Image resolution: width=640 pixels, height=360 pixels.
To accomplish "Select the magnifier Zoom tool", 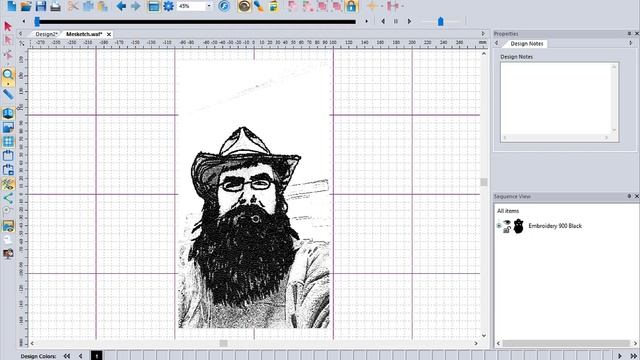I will 8,75.
